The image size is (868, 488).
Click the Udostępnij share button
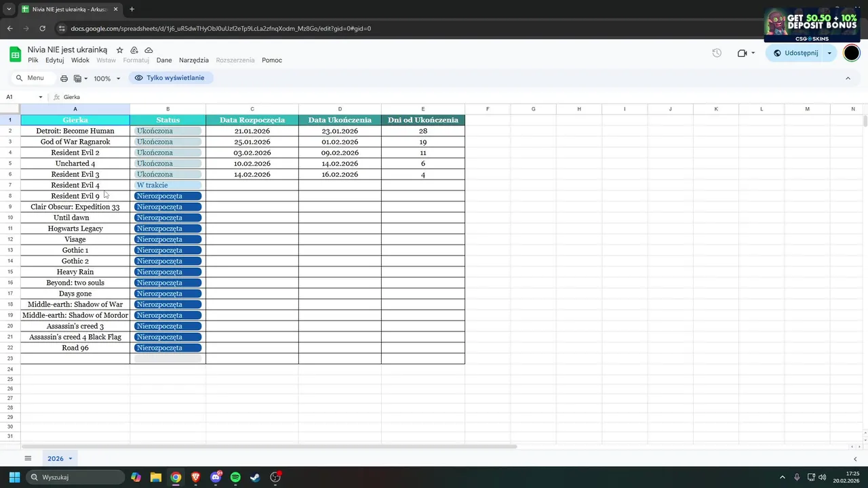795,53
